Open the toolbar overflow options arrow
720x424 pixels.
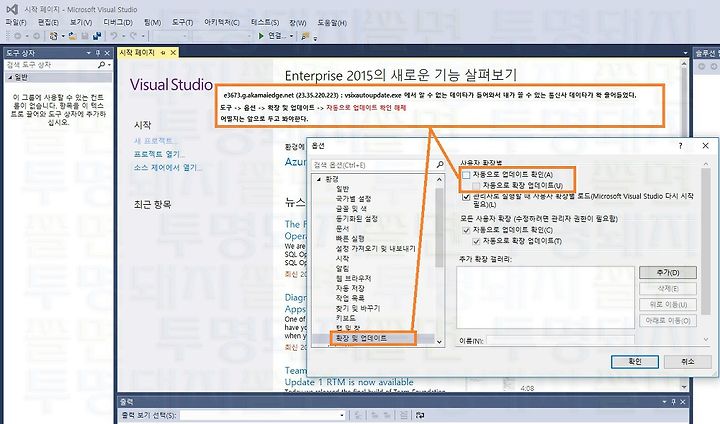click(x=315, y=38)
